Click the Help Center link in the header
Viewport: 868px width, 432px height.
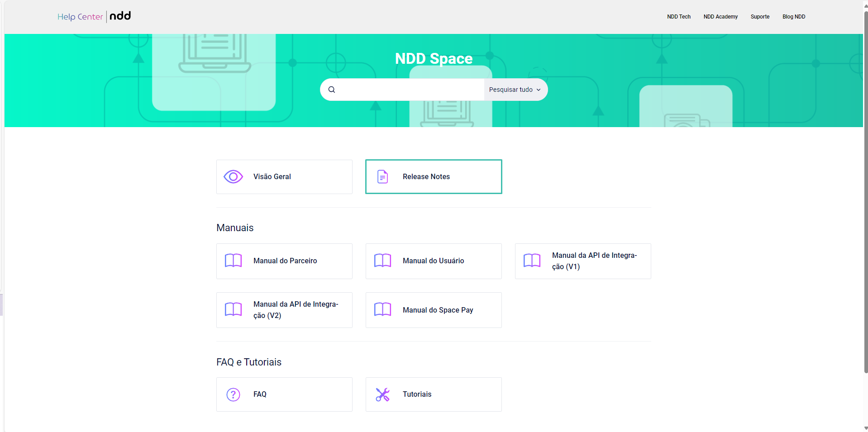click(80, 17)
